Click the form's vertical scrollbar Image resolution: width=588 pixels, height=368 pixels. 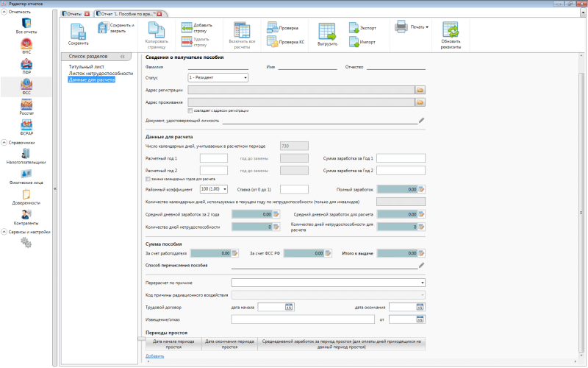coord(583,213)
